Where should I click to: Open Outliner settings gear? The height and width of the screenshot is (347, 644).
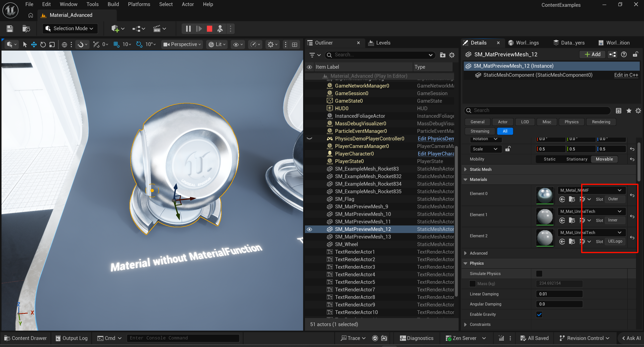click(x=452, y=55)
